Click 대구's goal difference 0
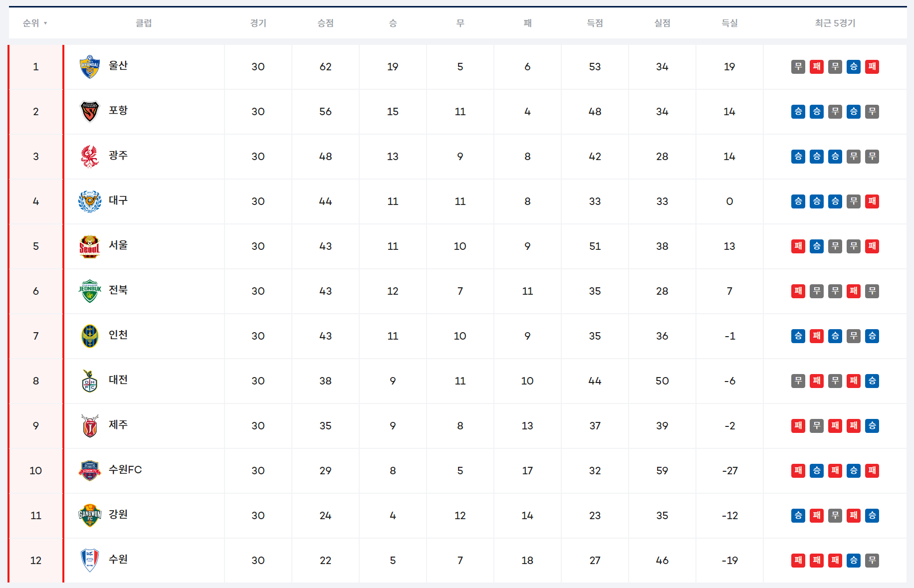914x588 pixels. [729, 201]
